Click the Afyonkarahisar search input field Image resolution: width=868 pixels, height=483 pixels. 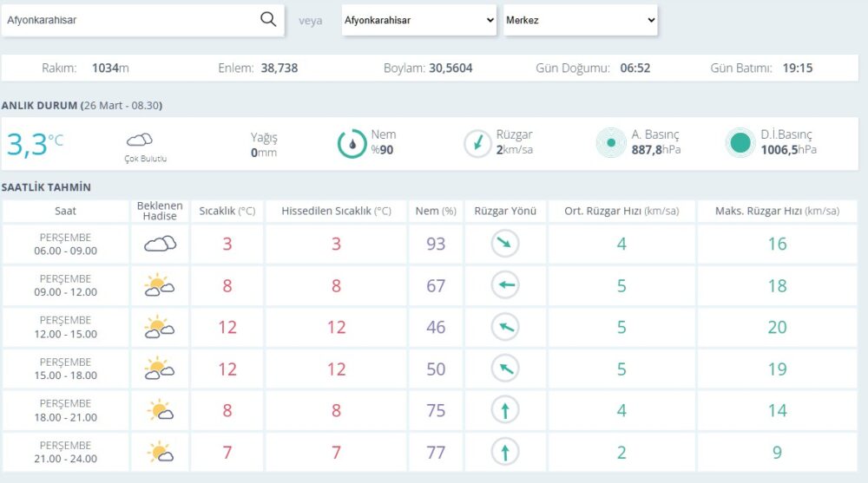pos(130,19)
